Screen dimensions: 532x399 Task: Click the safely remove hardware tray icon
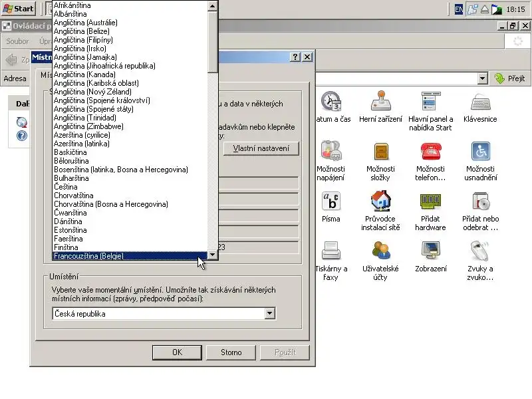485,9
